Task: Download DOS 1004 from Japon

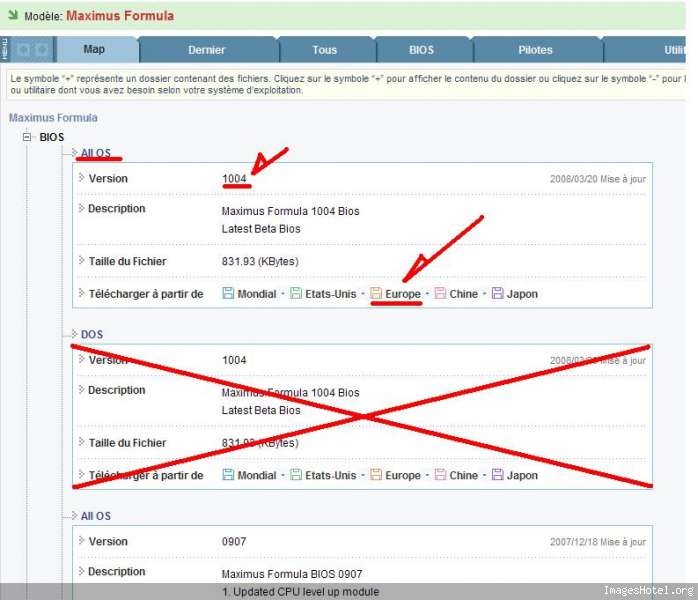Action: (522, 475)
